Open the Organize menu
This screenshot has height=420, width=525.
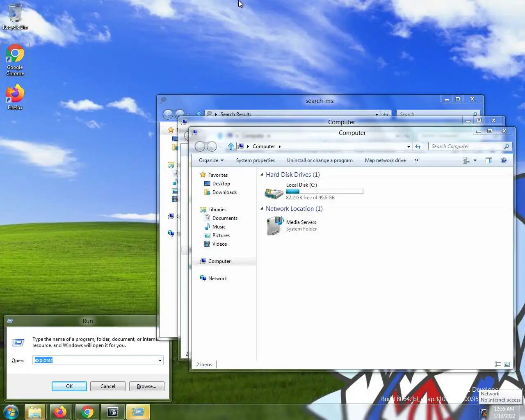click(211, 160)
